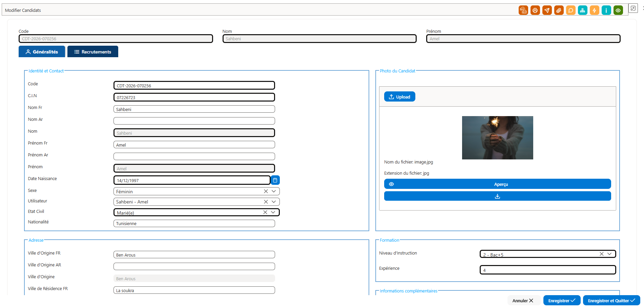Click the candidate photo thumbnail

[497, 138]
